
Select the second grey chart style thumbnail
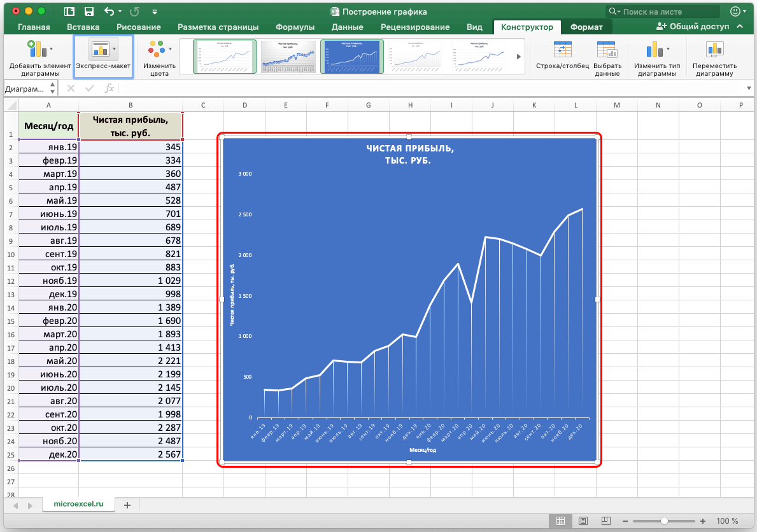[x=288, y=57]
